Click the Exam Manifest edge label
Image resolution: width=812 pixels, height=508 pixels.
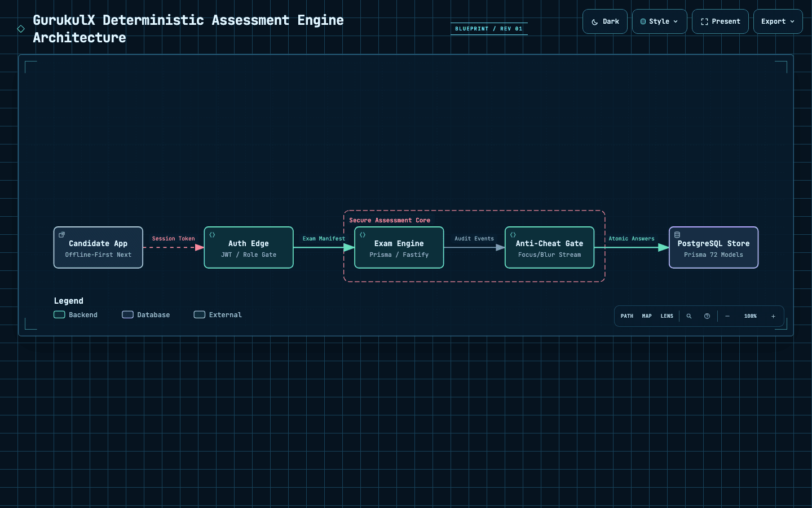pyautogui.click(x=324, y=239)
